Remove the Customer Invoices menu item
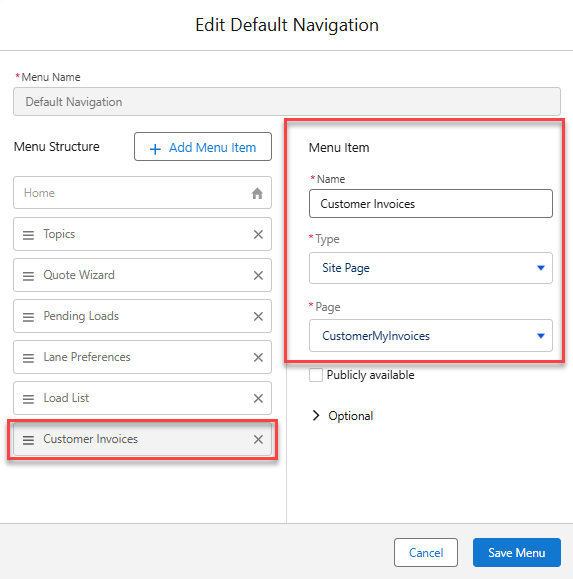Image resolution: width=573 pixels, height=579 pixels. pyautogui.click(x=258, y=439)
